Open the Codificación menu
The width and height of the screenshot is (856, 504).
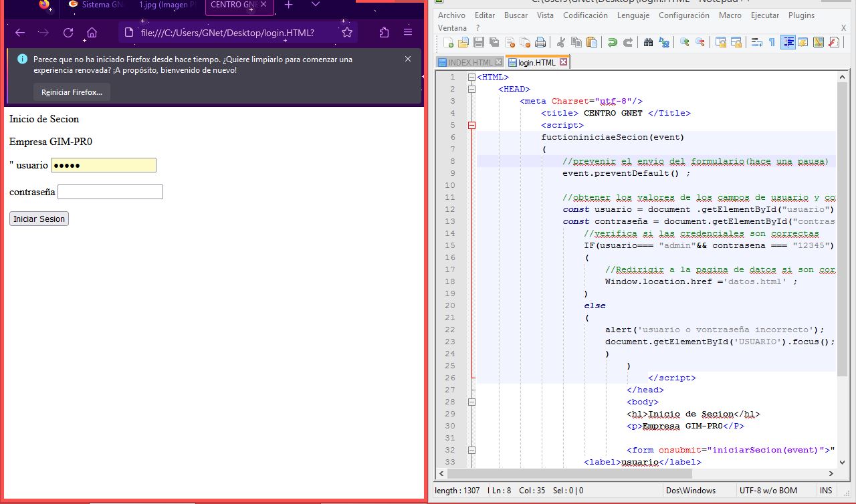coord(585,15)
